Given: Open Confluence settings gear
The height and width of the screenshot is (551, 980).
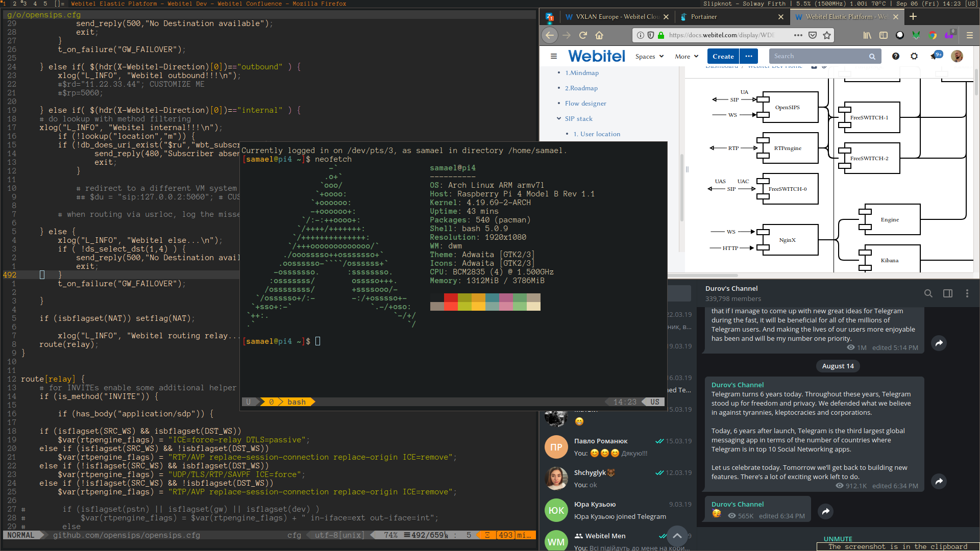Looking at the screenshot, I should coord(914,56).
